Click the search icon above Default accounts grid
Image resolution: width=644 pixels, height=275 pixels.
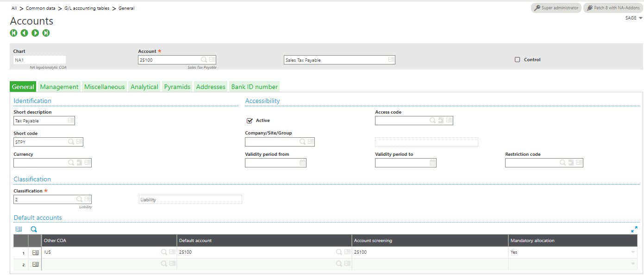coord(34,229)
